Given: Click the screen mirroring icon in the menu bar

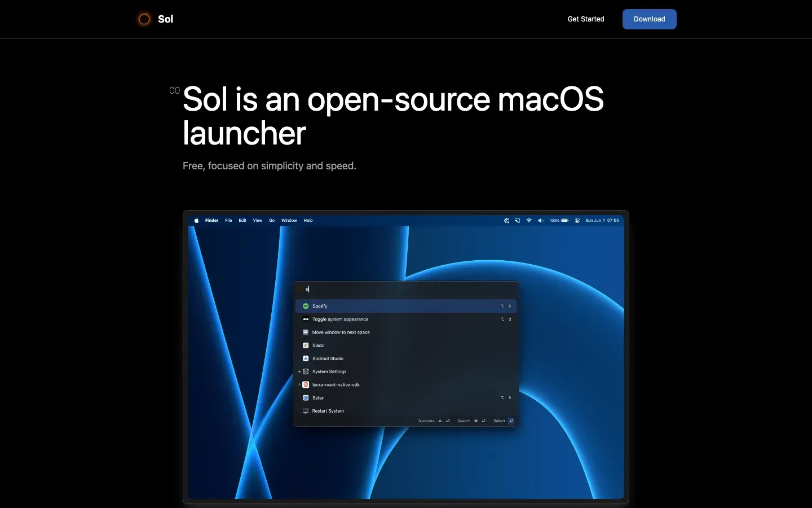Looking at the screenshot, I should pos(517,221).
